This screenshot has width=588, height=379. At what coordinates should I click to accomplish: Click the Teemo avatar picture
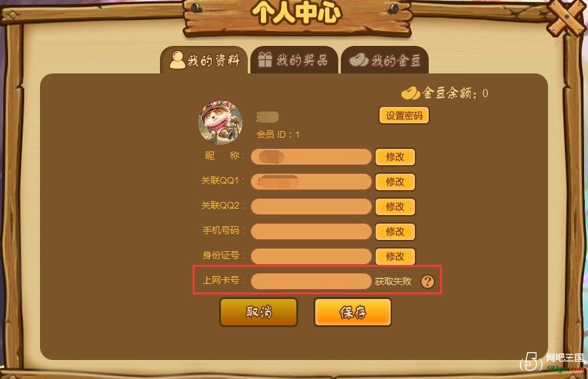[220, 123]
